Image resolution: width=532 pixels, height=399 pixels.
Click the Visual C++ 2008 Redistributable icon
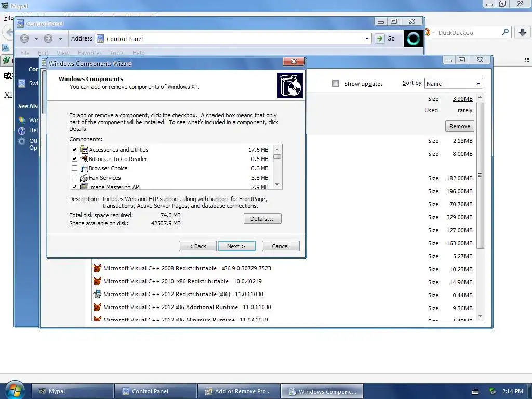[97, 268]
